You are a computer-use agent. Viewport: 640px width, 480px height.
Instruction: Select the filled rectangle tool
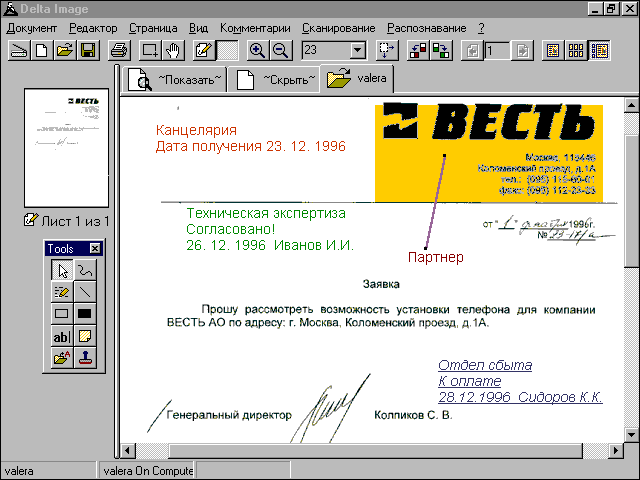point(85,313)
